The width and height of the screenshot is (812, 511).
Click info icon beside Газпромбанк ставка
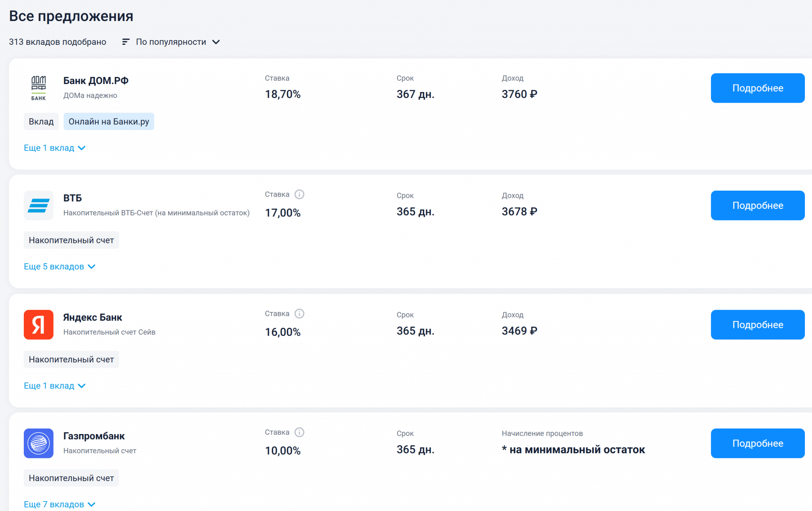click(x=299, y=432)
